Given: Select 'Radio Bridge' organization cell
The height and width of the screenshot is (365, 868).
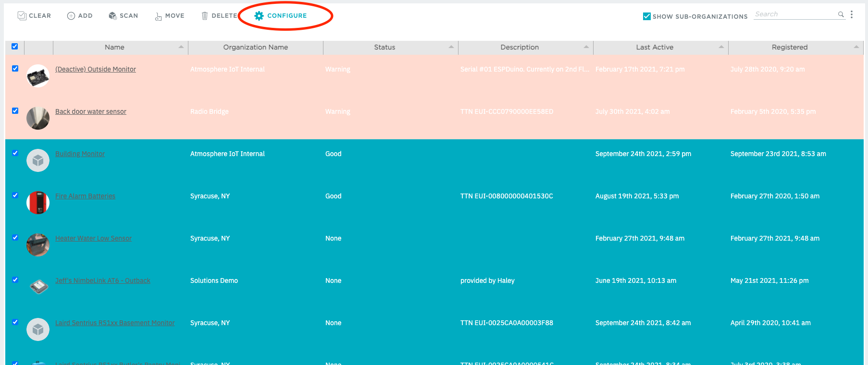Looking at the screenshot, I should tap(210, 111).
